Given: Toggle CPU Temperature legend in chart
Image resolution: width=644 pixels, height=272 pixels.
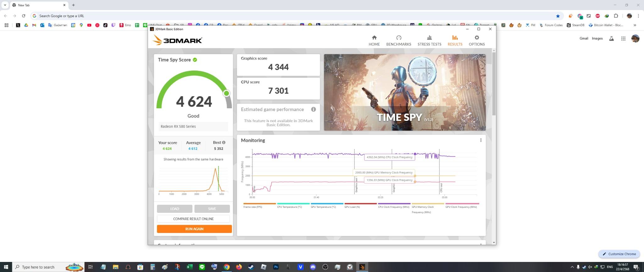Looking at the screenshot, I should coord(293,206).
